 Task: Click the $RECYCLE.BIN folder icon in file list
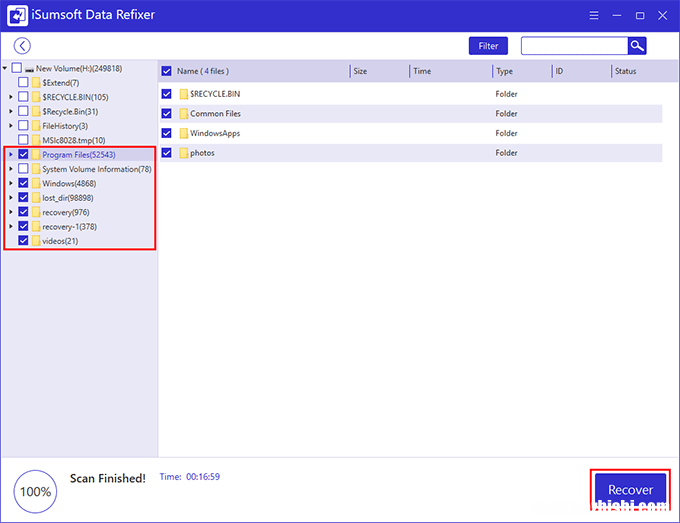coord(184,94)
